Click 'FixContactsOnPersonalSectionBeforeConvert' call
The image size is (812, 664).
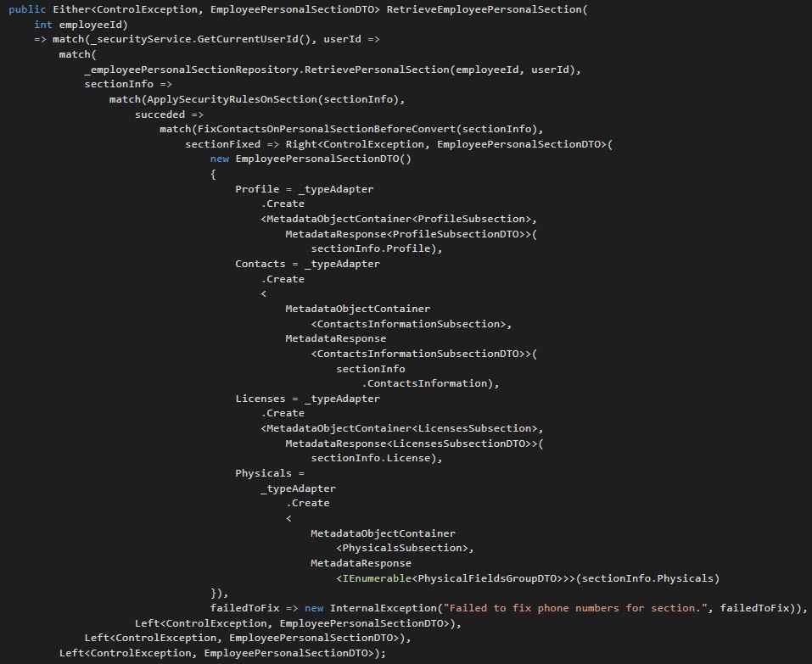[327, 129]
